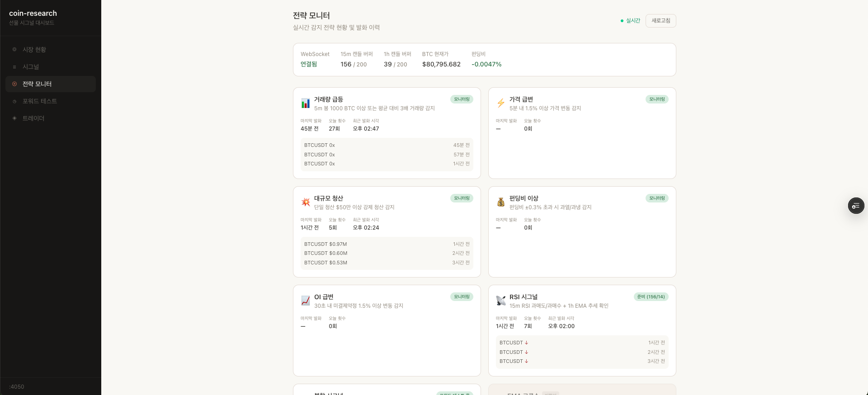Click the satellite dish icon for RSI 시그널

501,301
